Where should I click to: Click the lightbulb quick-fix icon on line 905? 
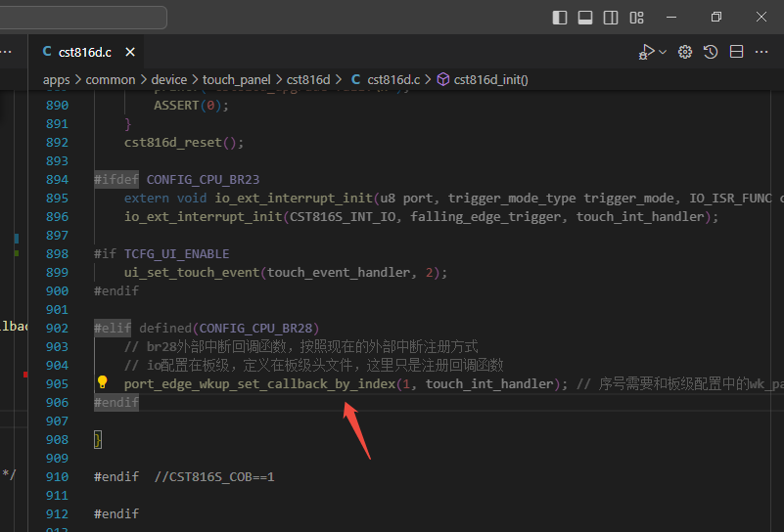pyautogui.click(x=103, y=382)
